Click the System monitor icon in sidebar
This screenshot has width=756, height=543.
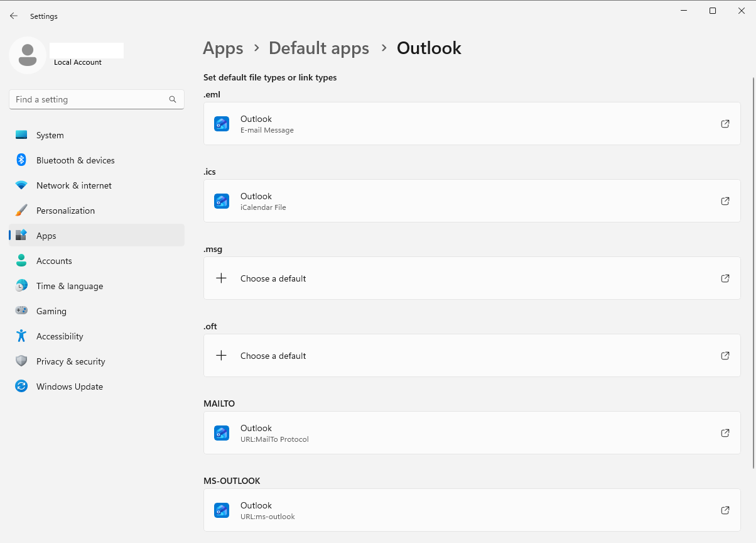click(x=21, y=135)
